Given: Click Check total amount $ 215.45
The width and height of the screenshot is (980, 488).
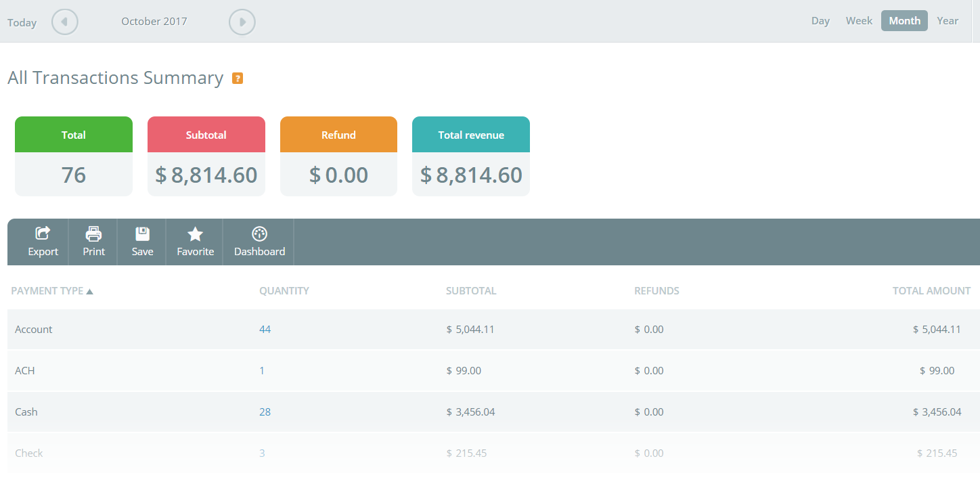Looking at the screenshot, I should (937, 453).
